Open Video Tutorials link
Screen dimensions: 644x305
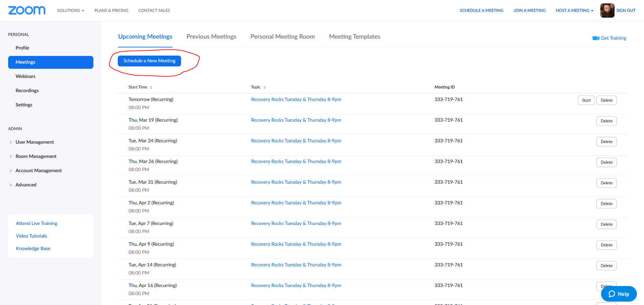31,236
